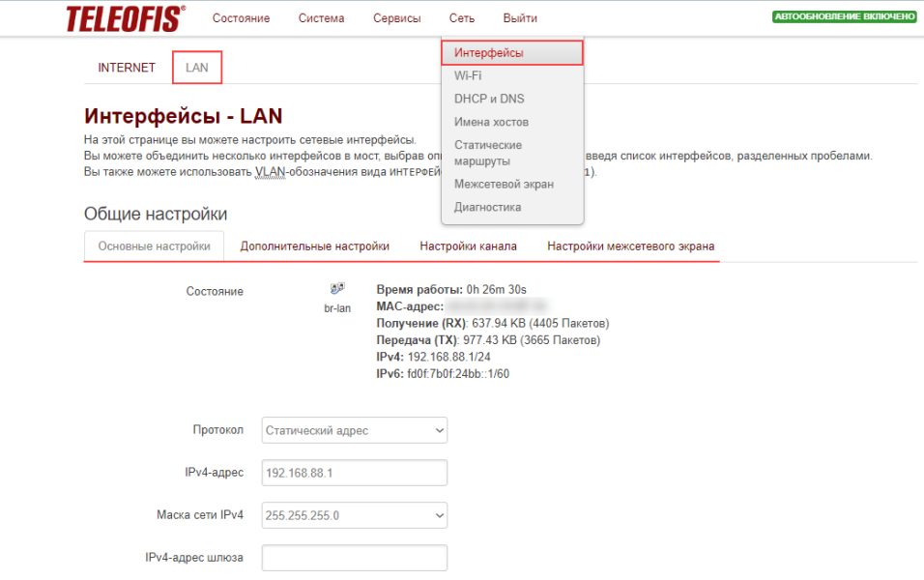924x580 pixels.
Task: Open Диагностика from the Сеть menu
Action: click(487, 207)
